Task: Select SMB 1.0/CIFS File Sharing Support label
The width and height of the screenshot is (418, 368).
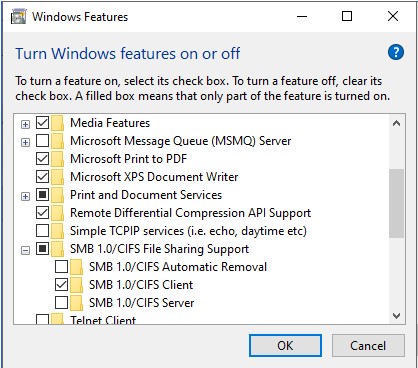Action: click(160, 249)
